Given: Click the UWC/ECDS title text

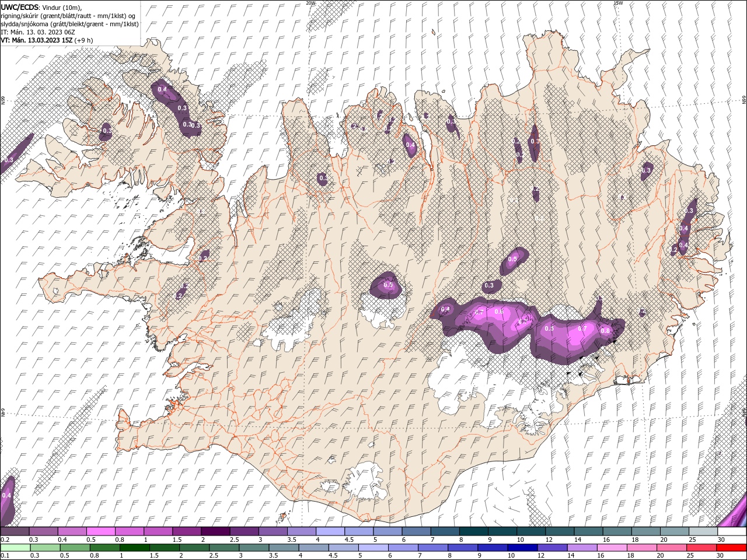Looking at the screenshot, I should [x=20, y=6].
